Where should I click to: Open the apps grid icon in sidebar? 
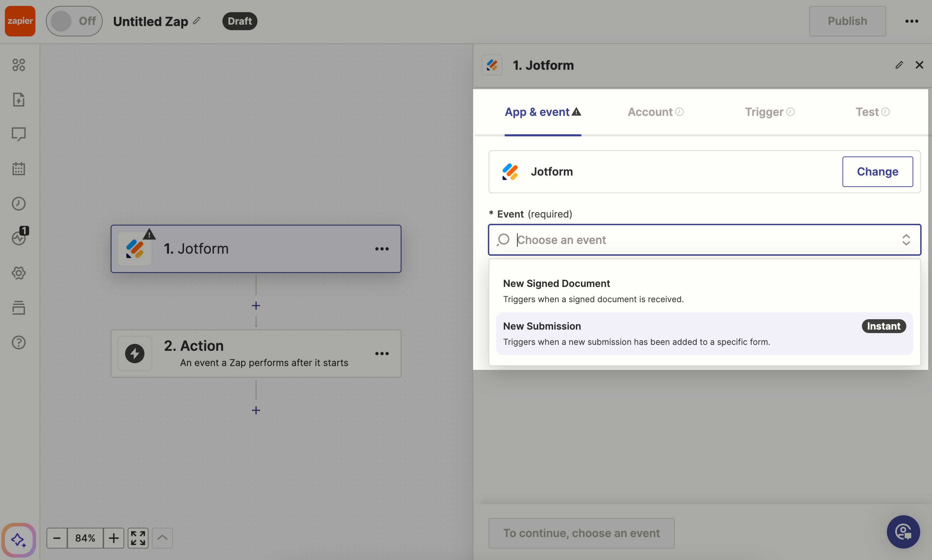click(x=18, y=65)
